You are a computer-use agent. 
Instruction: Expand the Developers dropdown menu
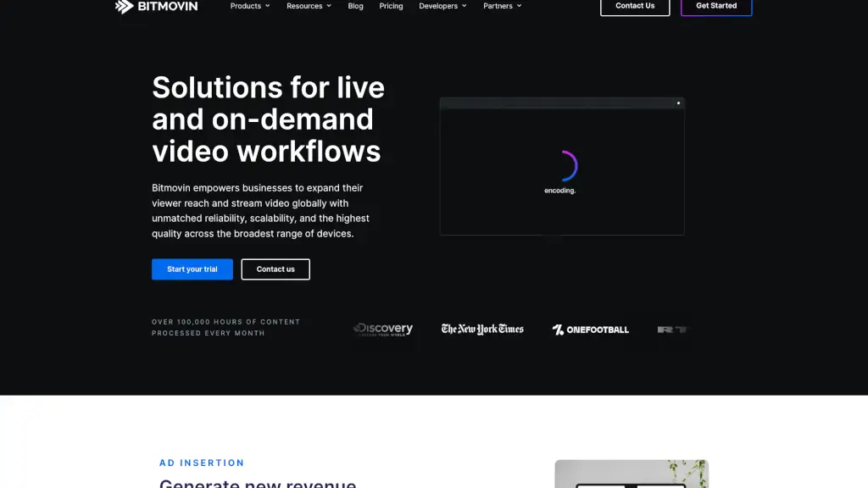(442, 6)
